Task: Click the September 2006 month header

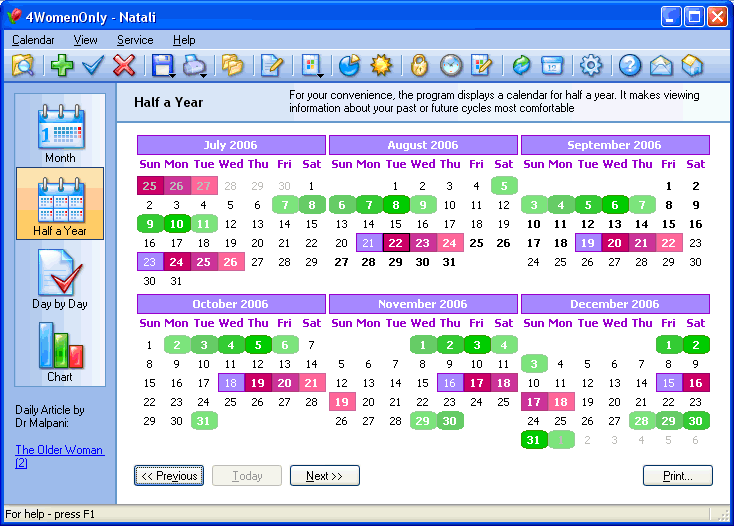Action: coord(615,145)
